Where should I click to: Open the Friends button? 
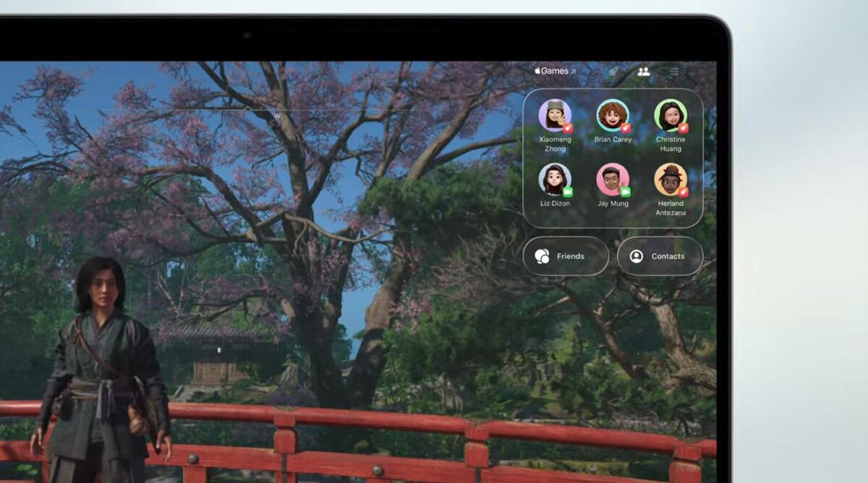pos(566,256)
